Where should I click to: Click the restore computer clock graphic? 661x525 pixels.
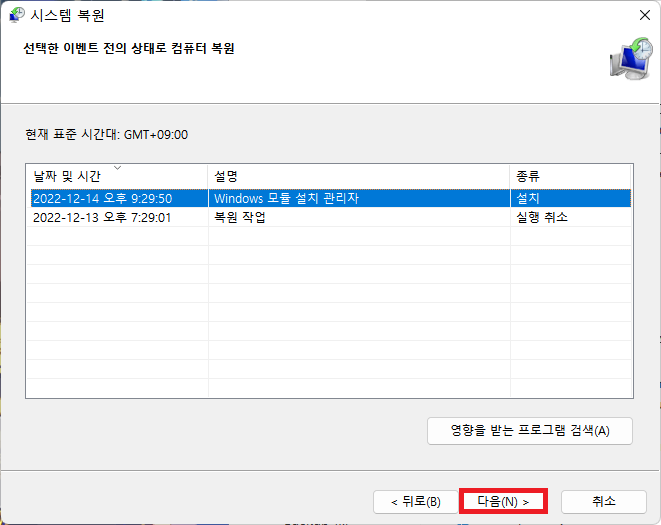[x=631, y=58]
